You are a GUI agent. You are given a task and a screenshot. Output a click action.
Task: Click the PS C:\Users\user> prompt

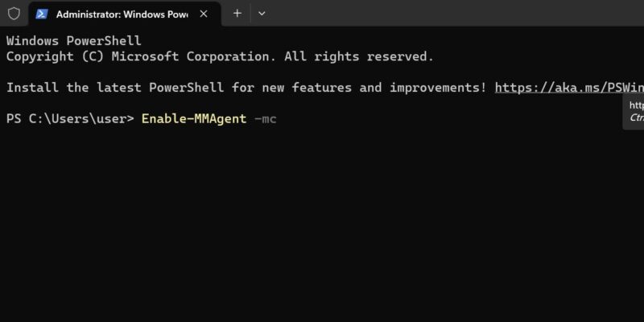click(70, 119)
